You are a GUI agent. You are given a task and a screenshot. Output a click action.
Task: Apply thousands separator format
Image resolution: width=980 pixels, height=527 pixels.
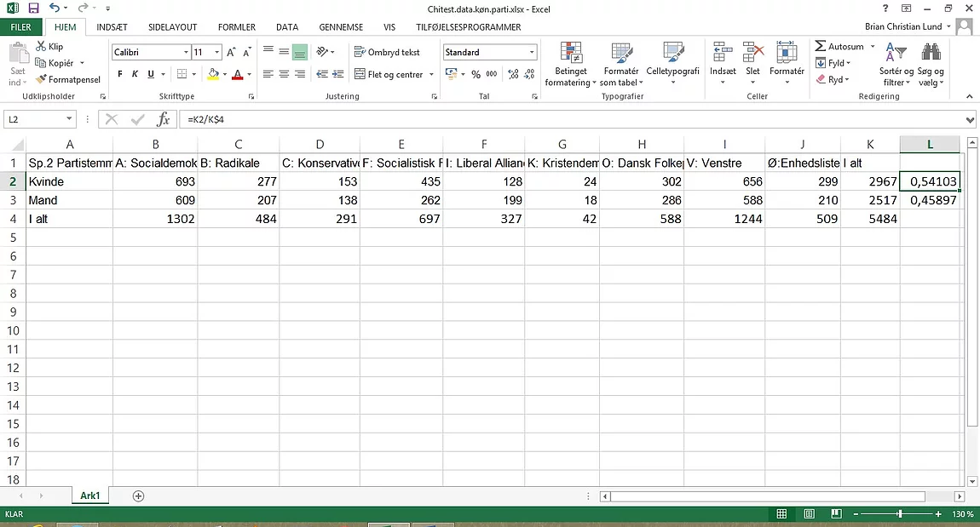tap(492, 74)
